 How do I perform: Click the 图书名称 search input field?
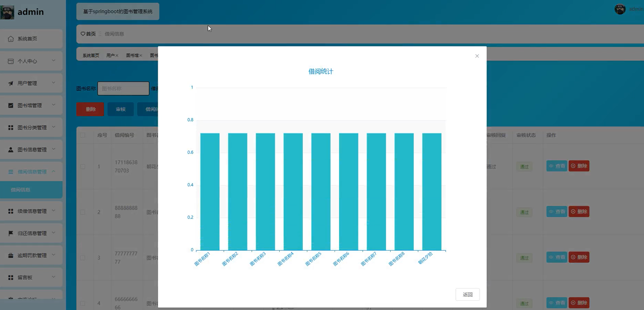tap(123, 88)
